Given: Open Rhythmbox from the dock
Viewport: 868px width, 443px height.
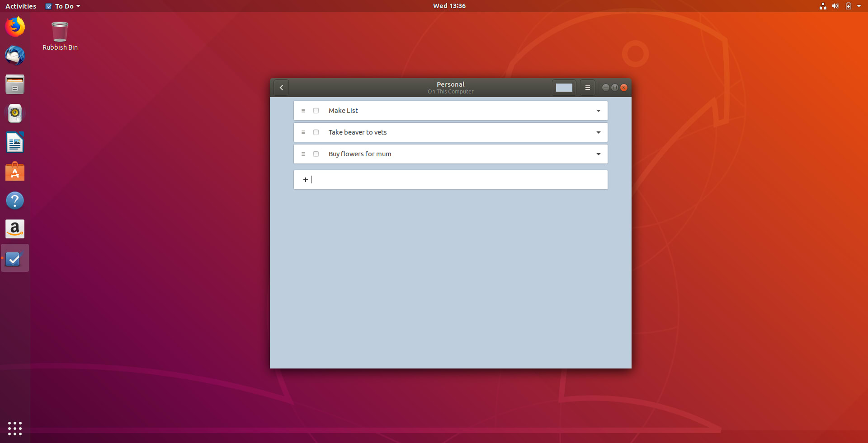Looking at the screenshot, I should click(15, 113).
